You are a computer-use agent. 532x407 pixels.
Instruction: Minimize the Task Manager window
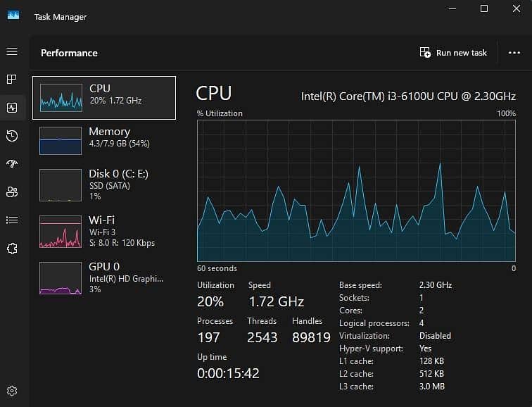pos(452,9)
